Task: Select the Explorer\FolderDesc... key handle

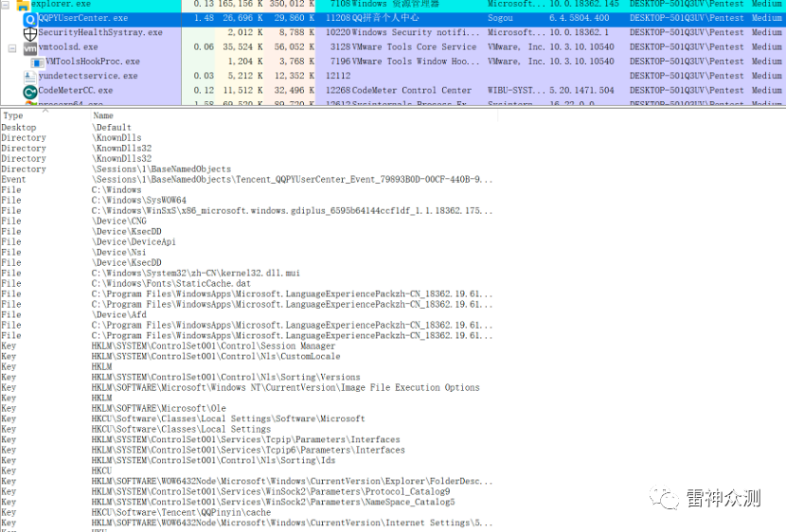Action: click(293, 482)
